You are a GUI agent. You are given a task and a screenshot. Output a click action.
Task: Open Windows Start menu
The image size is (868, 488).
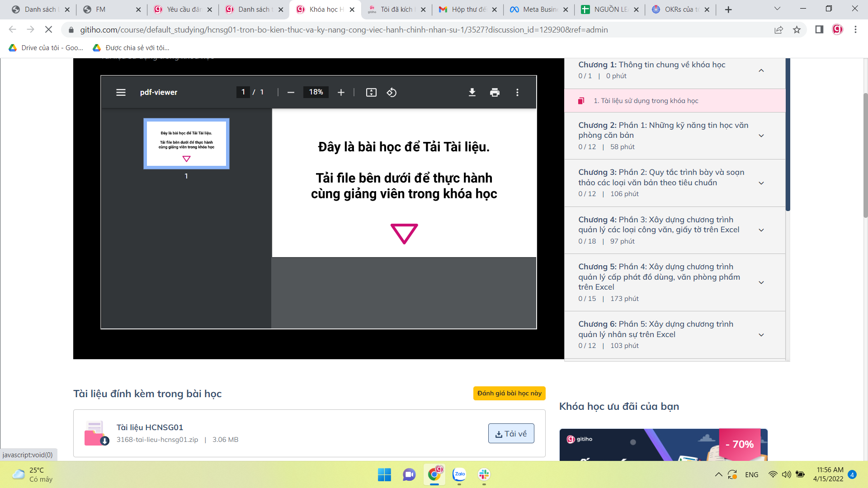[384, 474]
